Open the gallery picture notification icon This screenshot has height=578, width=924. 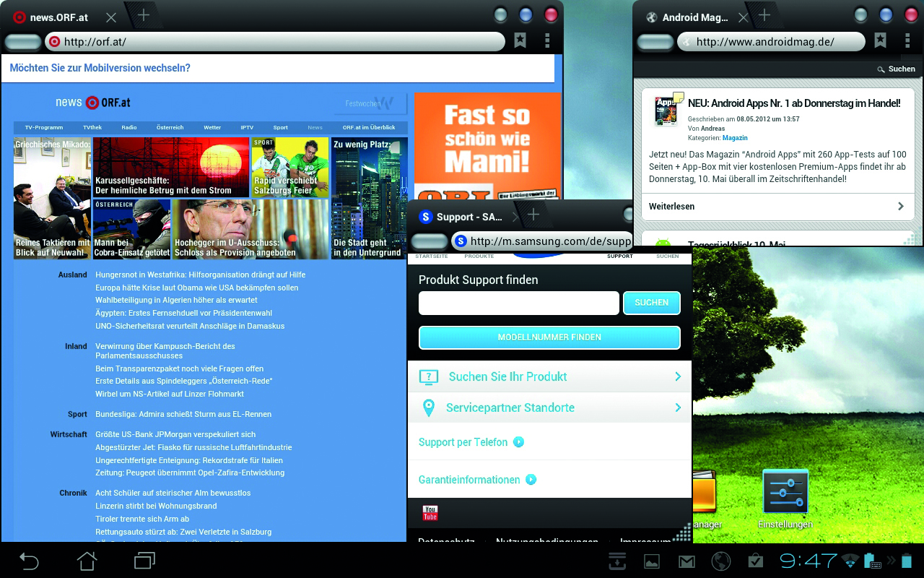(x=652, y=561)
